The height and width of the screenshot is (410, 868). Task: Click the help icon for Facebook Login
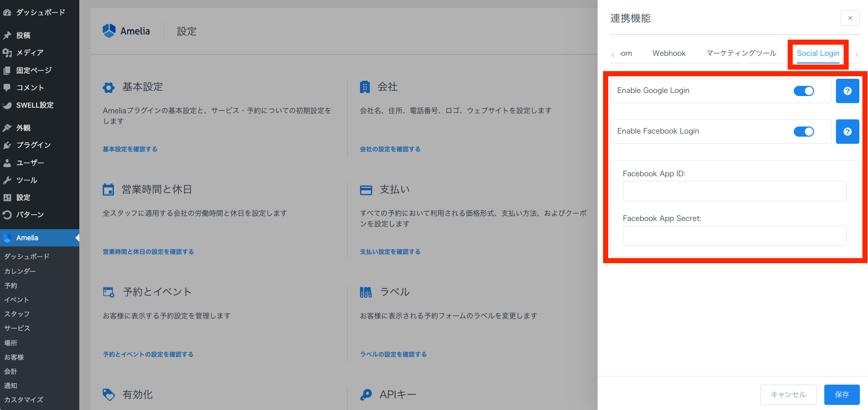pos(847,132)
